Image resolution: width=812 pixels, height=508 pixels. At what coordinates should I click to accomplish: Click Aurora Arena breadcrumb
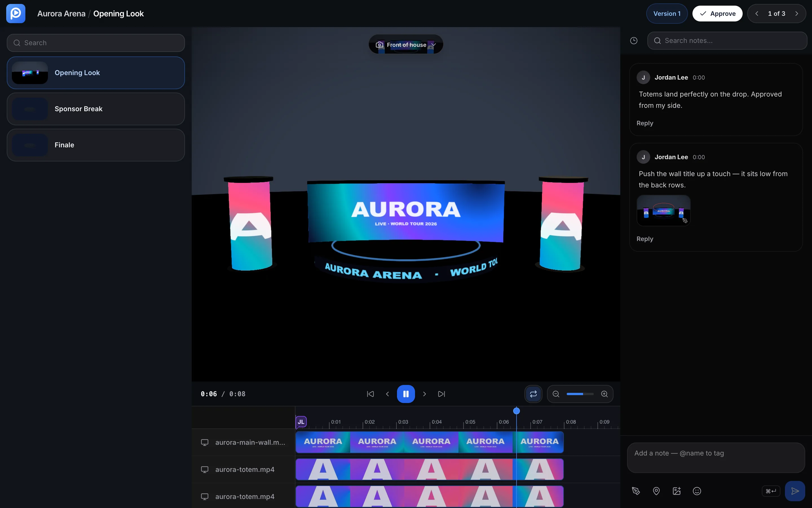coord(61,14)
